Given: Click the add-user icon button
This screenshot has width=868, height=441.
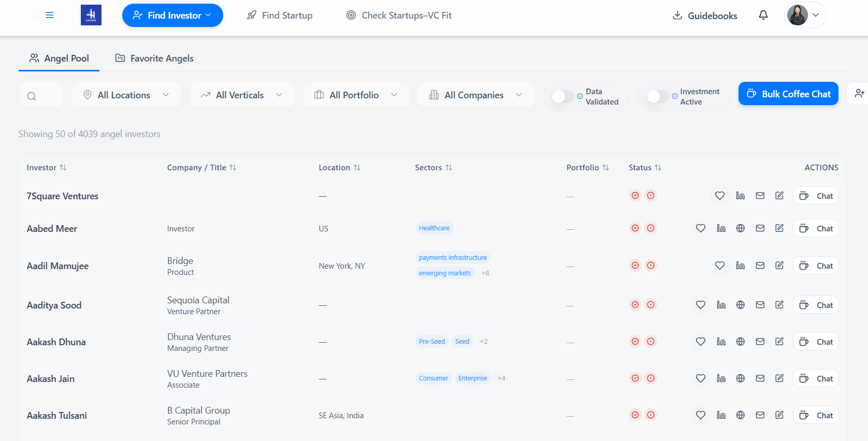Looking at the screenshot, I should [x=859, y=93].
